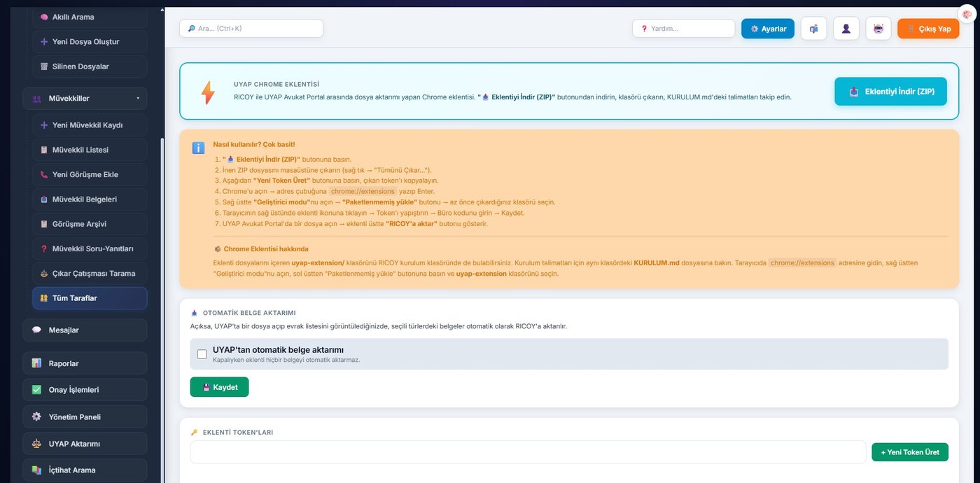980x483 pixels.
Task: Click the empty token name input field
Action: (528, 452)
